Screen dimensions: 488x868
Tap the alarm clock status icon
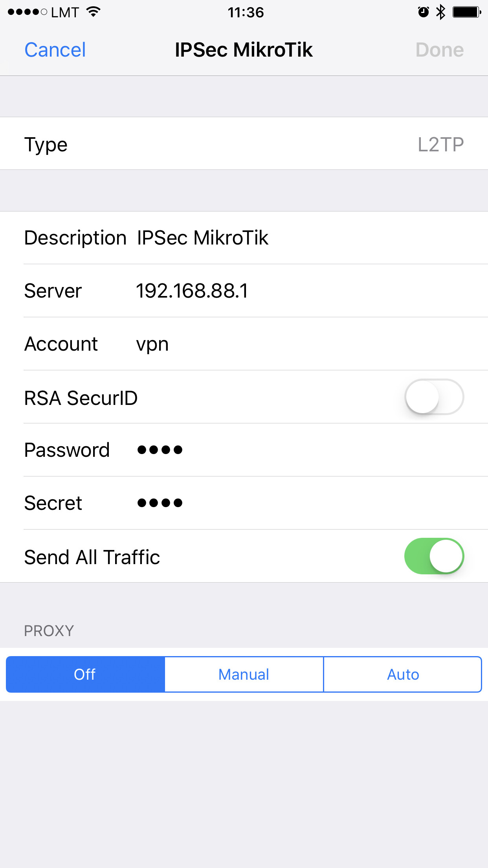[x=423, y=12]
